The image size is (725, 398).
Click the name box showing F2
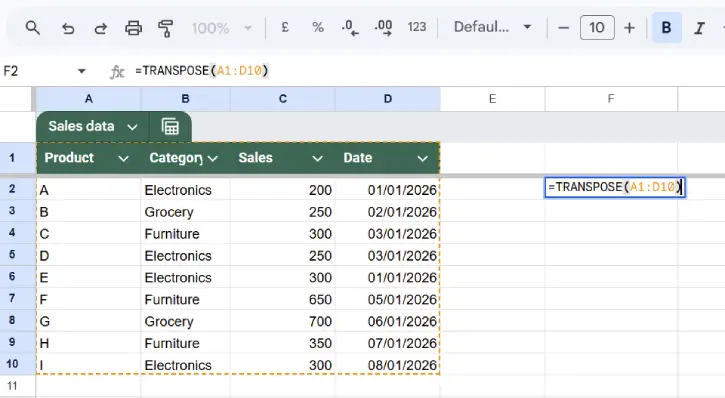tap(37, 71)
